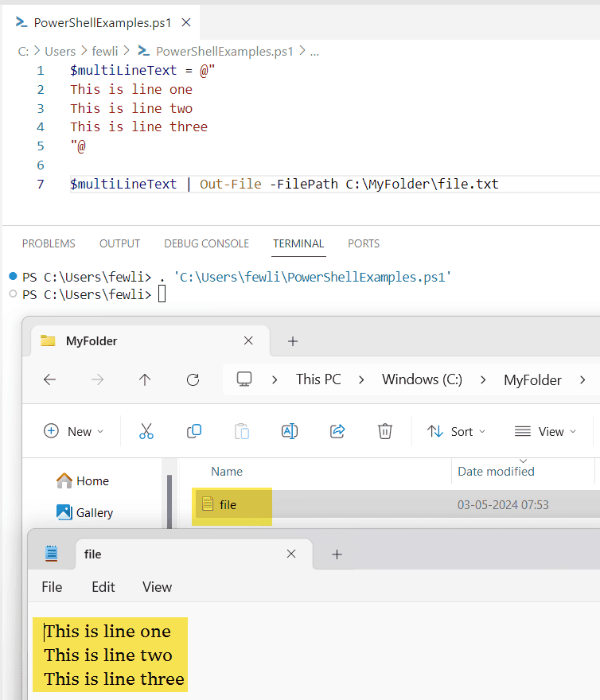Click the PowerShell icon in VS Code breadcrumb
This screenshot has height=700, width=600.
point(146,51)
